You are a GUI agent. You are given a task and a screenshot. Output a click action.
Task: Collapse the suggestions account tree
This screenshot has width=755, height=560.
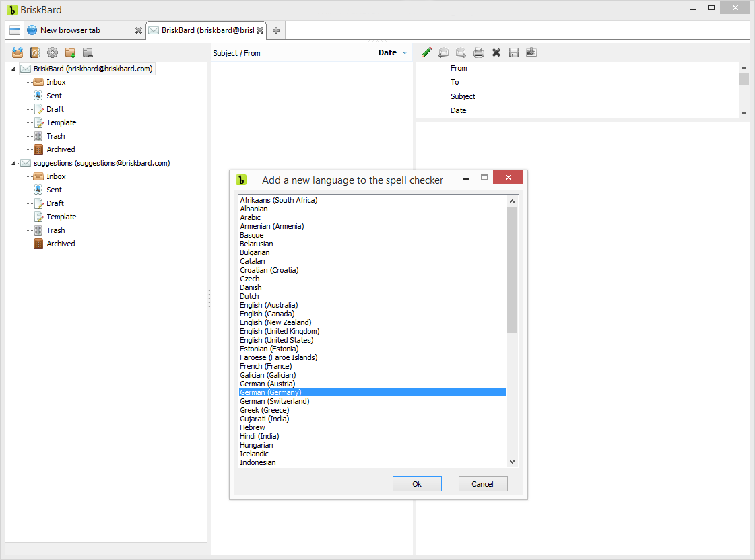coord(13,163)
